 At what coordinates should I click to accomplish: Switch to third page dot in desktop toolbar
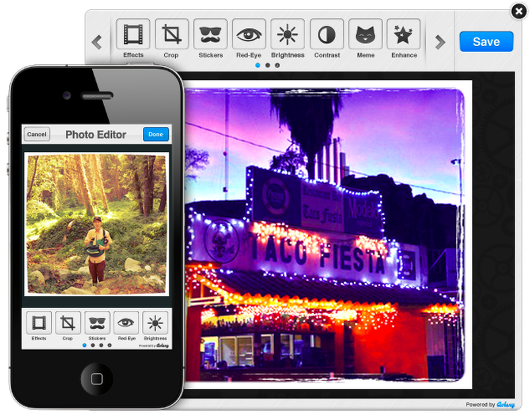[277, 65]
